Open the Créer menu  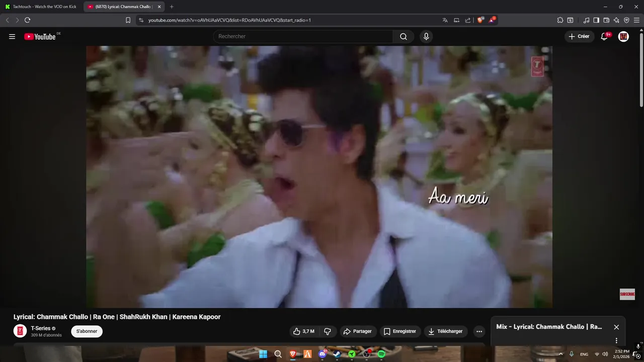(x=579, y=36)
